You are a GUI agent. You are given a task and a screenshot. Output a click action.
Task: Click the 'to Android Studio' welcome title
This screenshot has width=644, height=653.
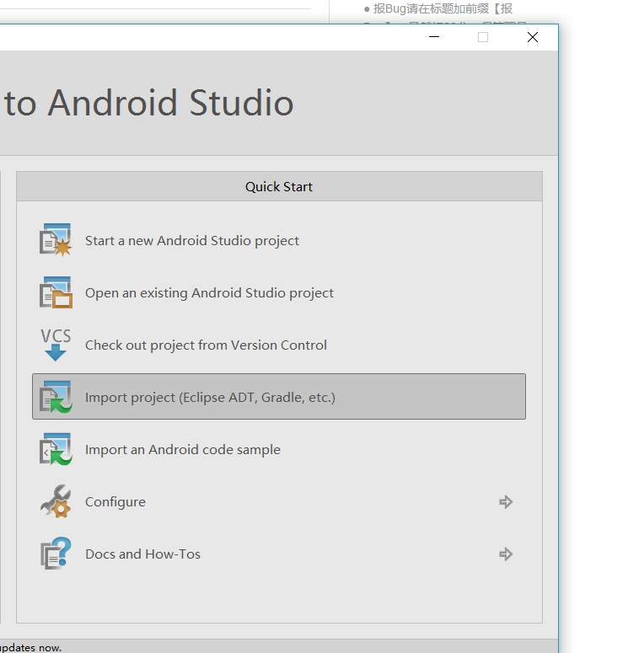coord(149,103)
